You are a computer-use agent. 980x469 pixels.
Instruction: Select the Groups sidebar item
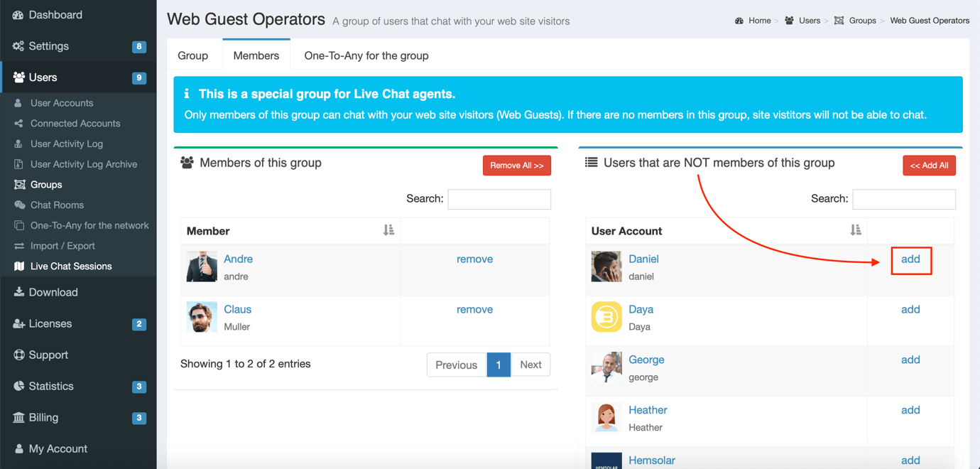tap(46, 185)
